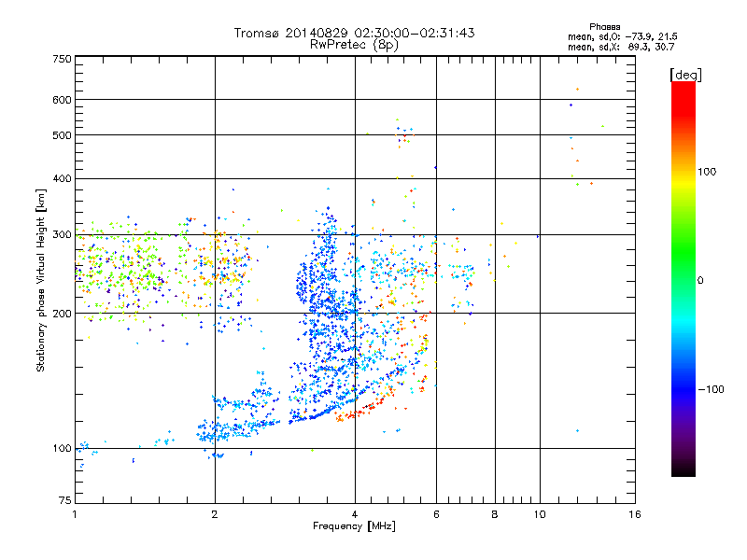Click the plot title 'Tromsø 20140829 02:30:00-02:31:43'
The width and height of the screenshot is (747, 560).
pyautogui.click(x=354, y=33)
